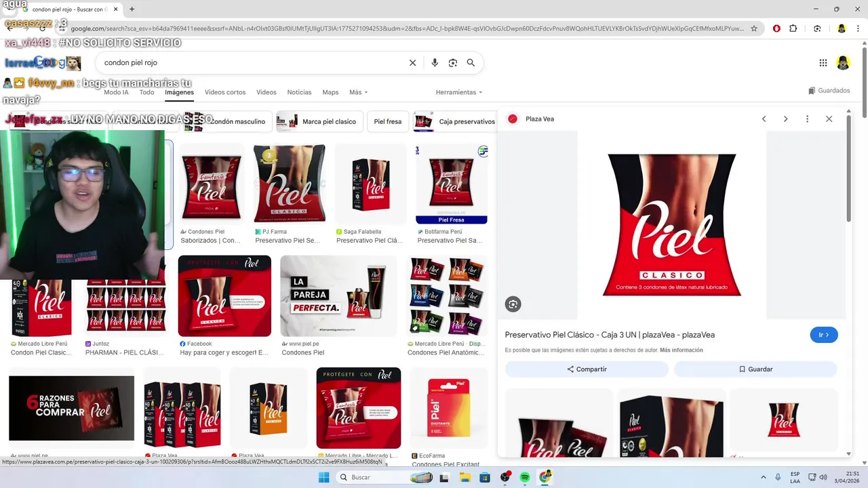Expand the Más search filters dropdown
Screen dimensions: 868x488
tap(359, 92)
